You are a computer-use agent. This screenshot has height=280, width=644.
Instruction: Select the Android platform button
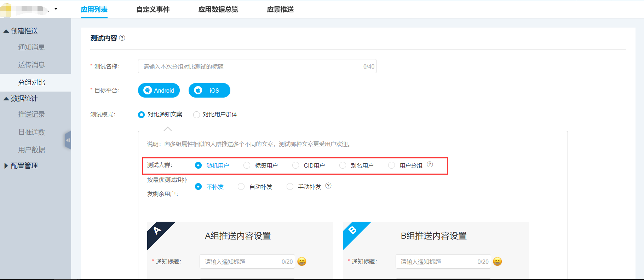pos(159,91)
